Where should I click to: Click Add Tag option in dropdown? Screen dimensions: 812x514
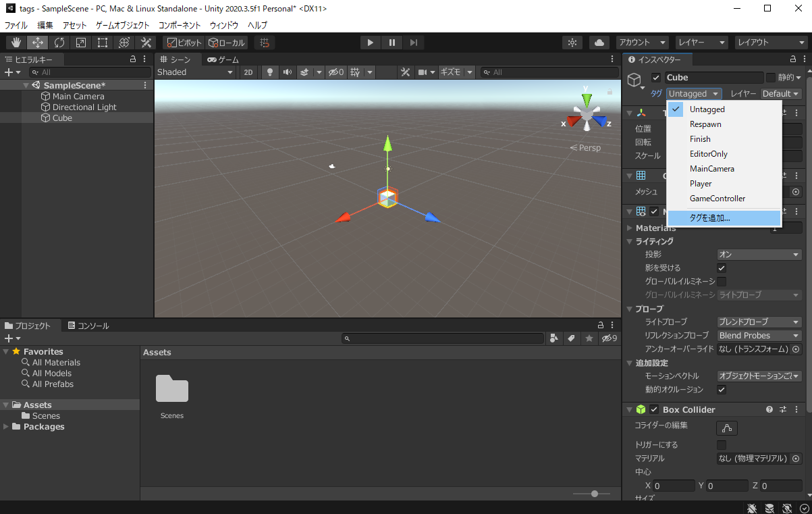pos(724,218)
